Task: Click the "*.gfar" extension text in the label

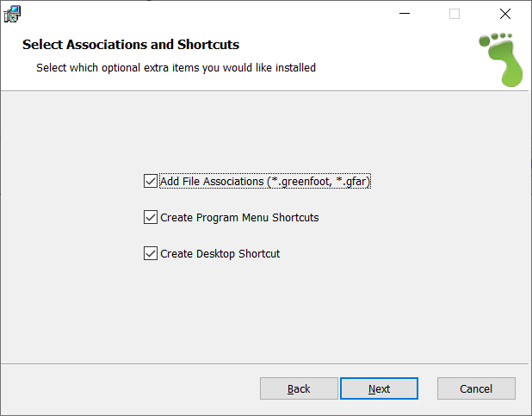Action: coord(353,182)
